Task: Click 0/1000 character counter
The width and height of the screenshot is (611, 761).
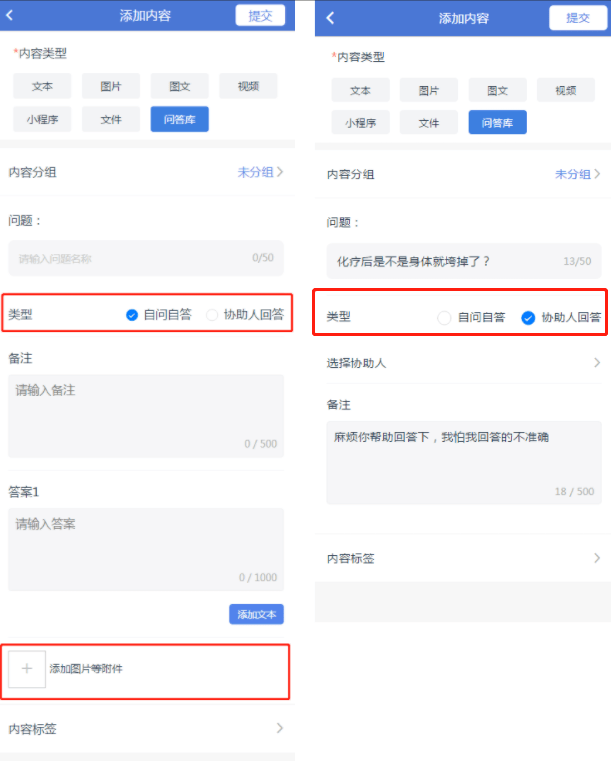Action: [x=258, y=577]
